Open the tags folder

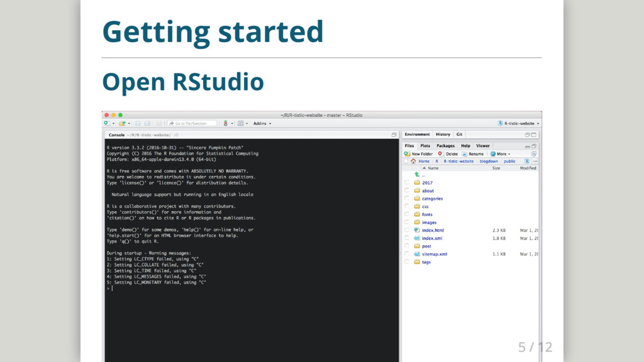426,262
